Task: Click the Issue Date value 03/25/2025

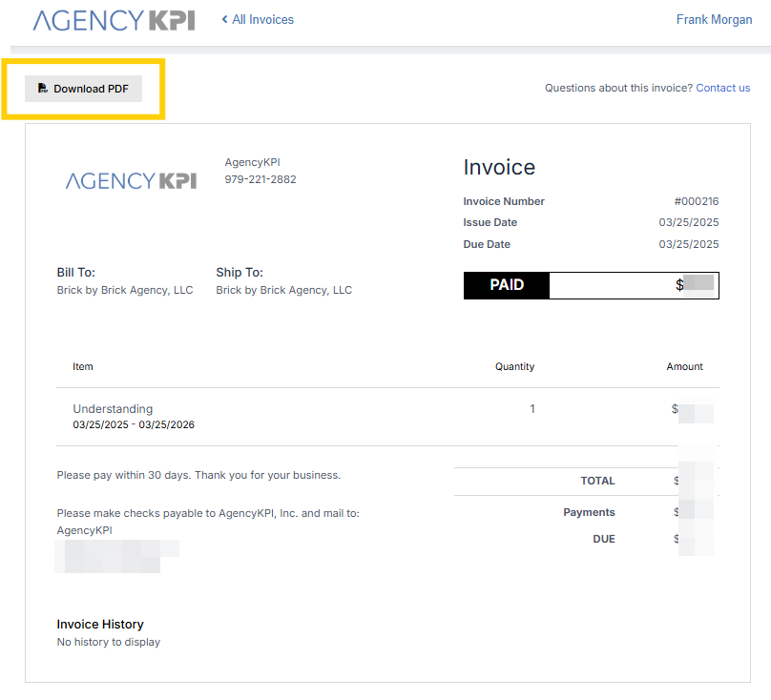Action: pos(688,222)
